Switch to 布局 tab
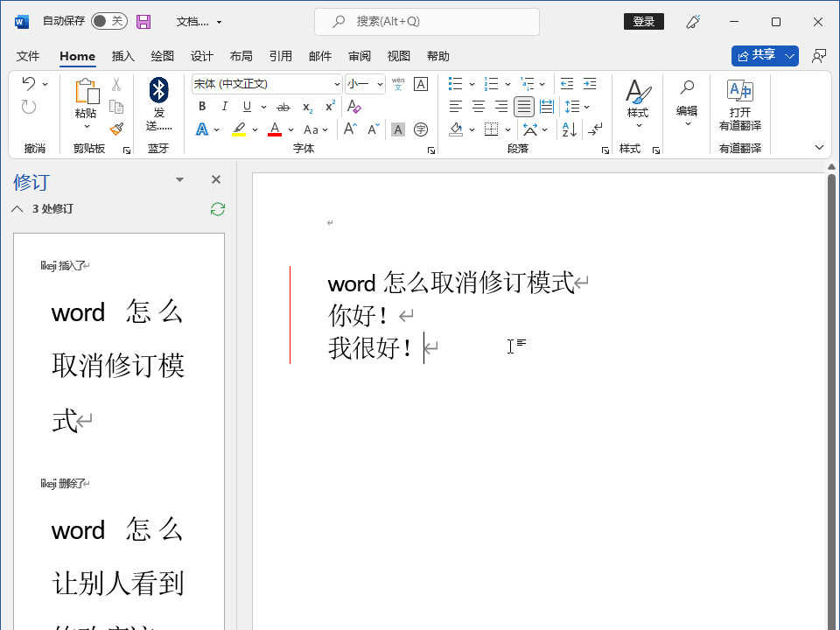 pyautogui.click(x=241, y=56)
